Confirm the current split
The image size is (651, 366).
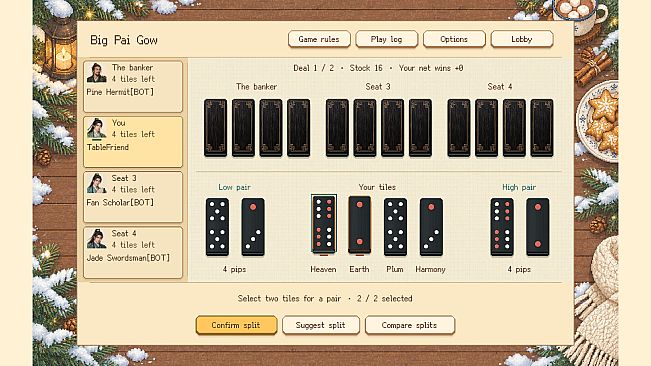click(236, 325)
